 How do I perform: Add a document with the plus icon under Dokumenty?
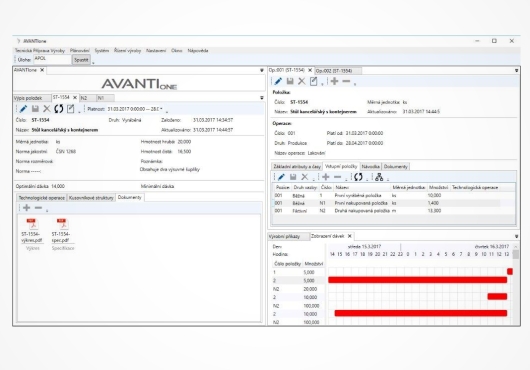point(26,208)
